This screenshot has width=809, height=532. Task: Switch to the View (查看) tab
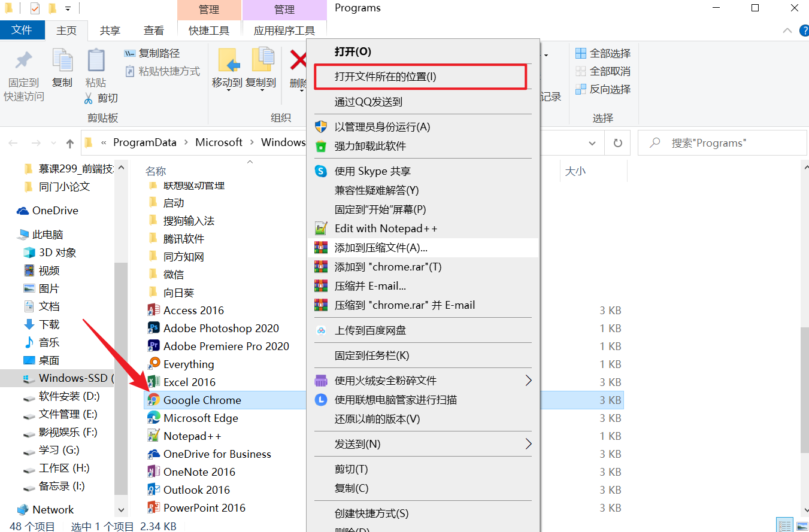[154, 31]
